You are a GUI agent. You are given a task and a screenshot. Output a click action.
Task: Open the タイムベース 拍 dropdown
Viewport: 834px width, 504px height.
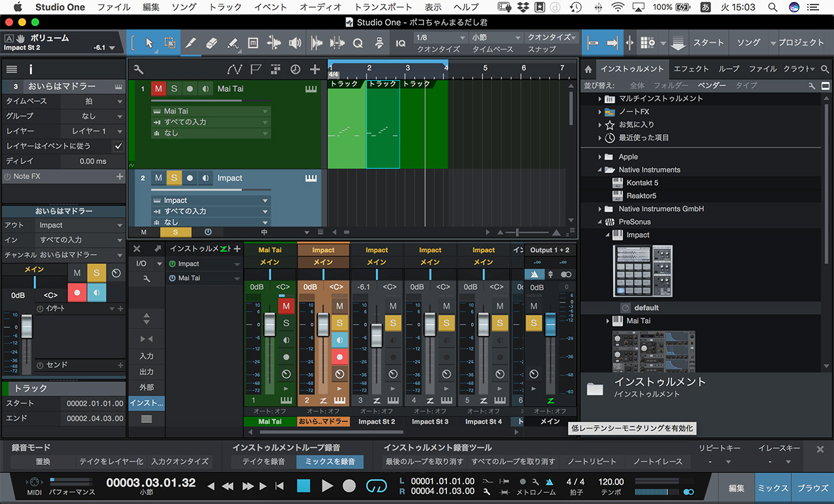(93, 102)
